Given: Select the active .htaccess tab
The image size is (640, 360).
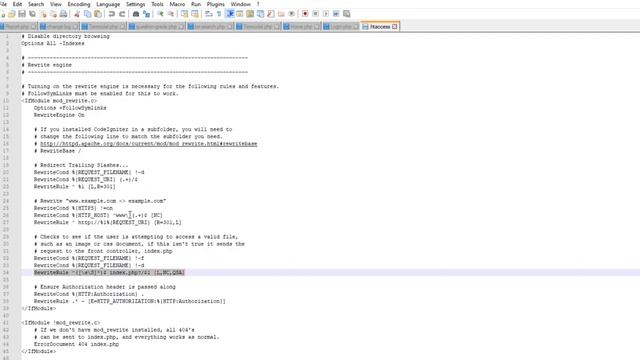Looking at the screenshot, I should coord(380,27).
